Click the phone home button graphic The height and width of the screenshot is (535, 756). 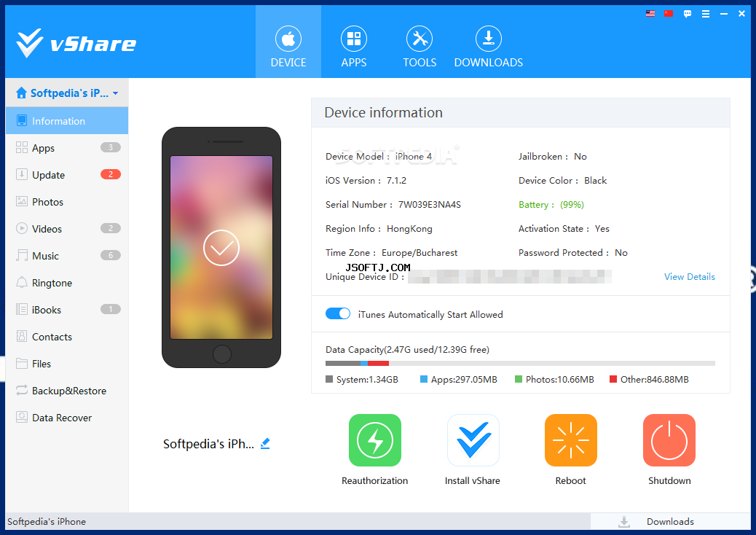point(222,354)
